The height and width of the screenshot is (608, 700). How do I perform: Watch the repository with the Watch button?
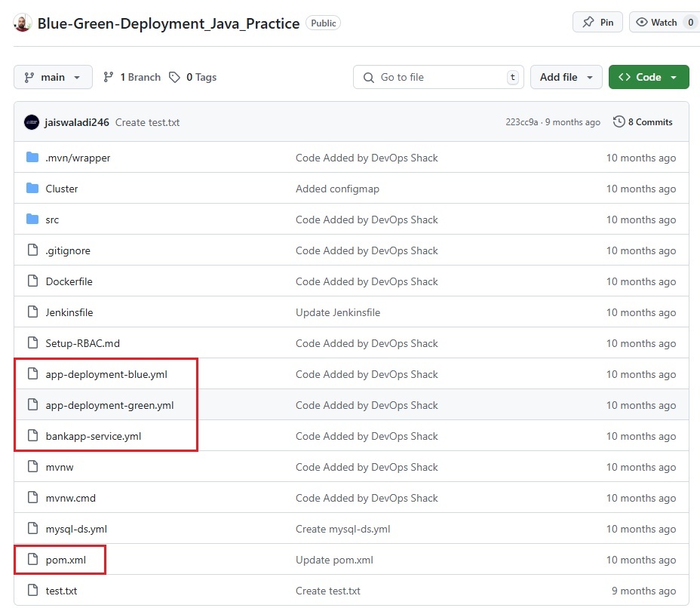tap(656, 23)
